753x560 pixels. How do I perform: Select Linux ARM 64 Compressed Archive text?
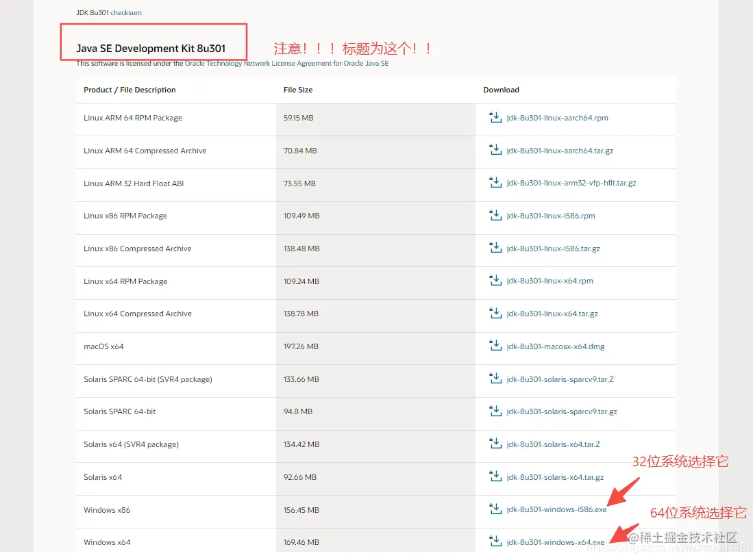click(x=145, y=151)
